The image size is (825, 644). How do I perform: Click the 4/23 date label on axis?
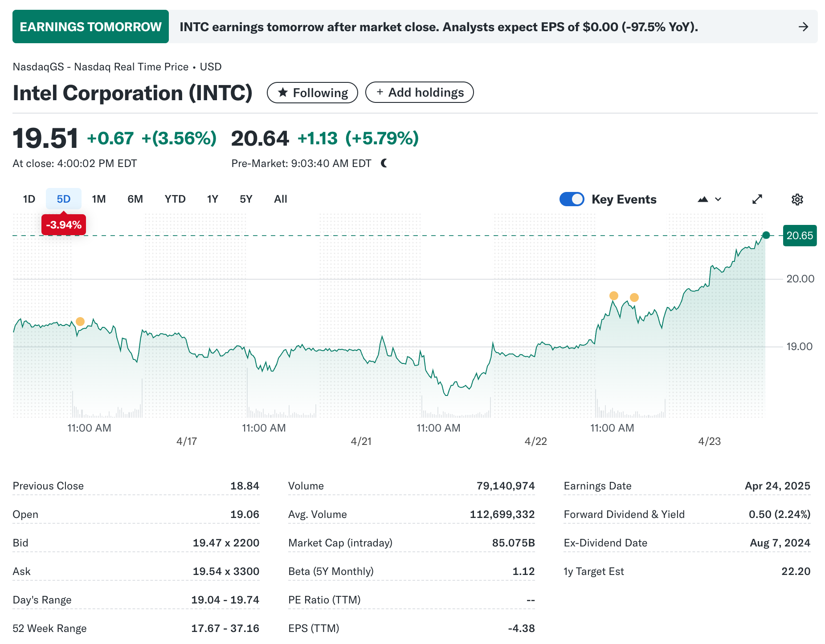click(709, 441)
